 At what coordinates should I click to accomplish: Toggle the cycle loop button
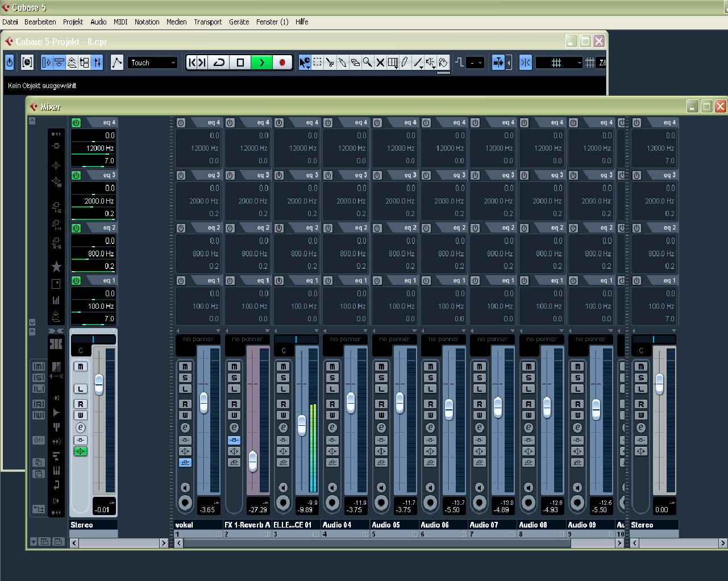[x=219, y=63]
